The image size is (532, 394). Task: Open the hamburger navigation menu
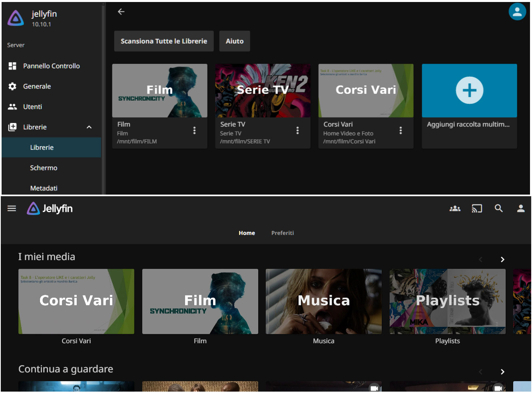(12, 209)
